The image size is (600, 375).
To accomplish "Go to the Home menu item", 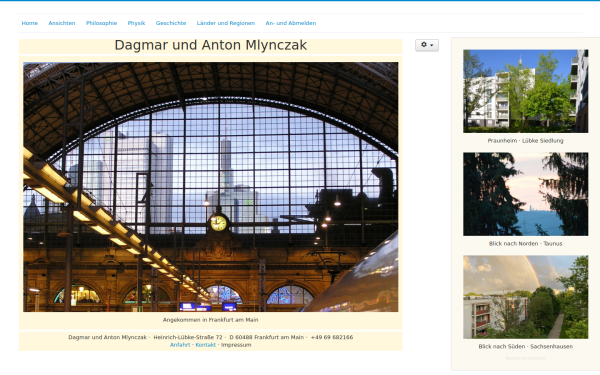I will tap(29, 23).
